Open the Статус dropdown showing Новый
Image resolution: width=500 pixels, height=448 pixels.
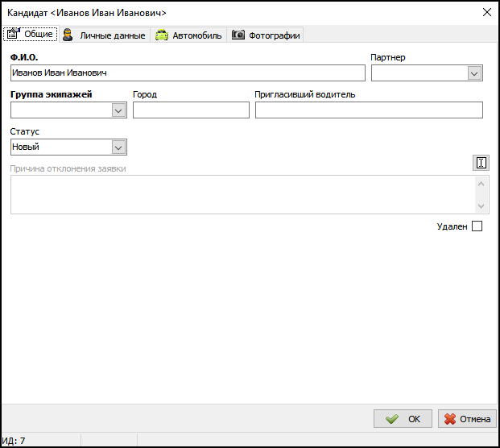click(x=118, y=147)
